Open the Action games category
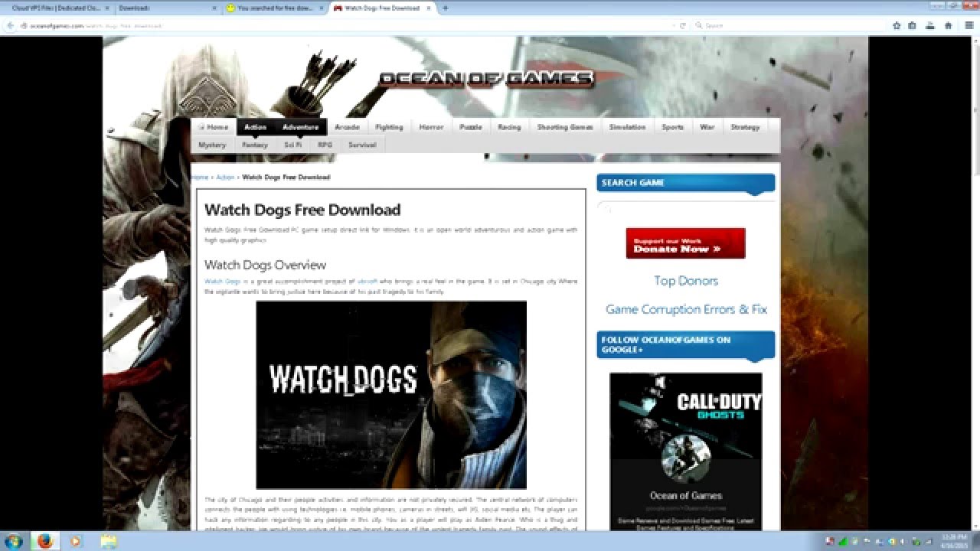The width and height of the screenshot is (980, 551). click(x=256, y=127)
